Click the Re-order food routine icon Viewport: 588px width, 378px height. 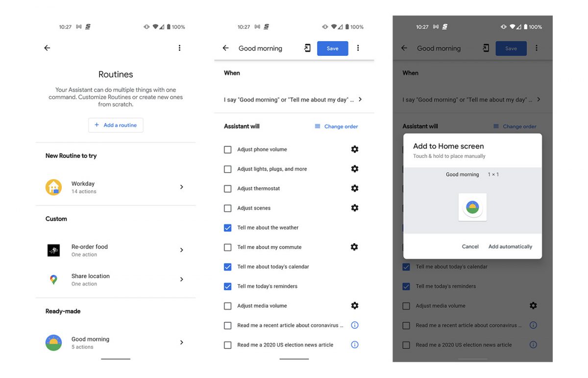point(53,250)
